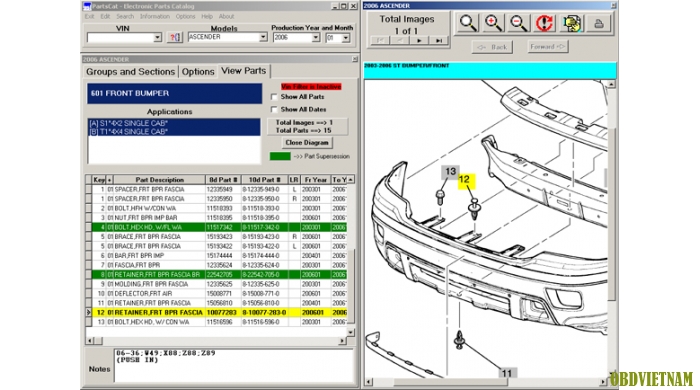This screenshot has width=700, height=390.
Task: Expand the Models ASCENDER dropdown
Action: tap(263, 37)
